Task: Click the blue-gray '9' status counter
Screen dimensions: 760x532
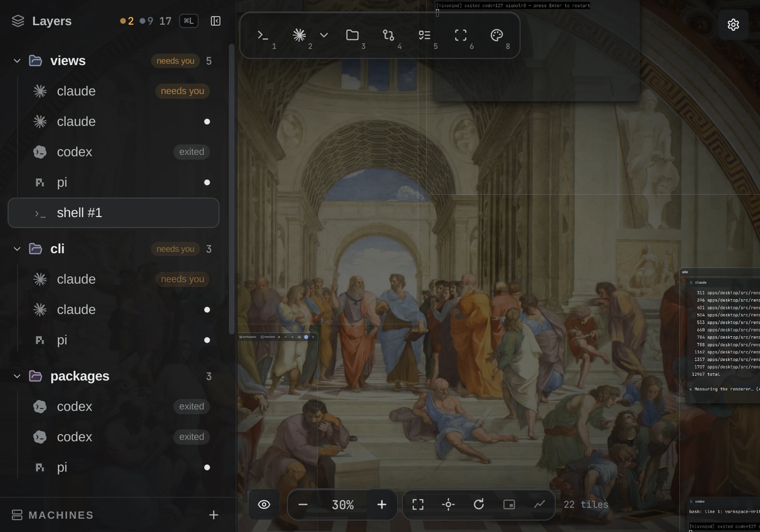Action: click(x=147, y=21)
